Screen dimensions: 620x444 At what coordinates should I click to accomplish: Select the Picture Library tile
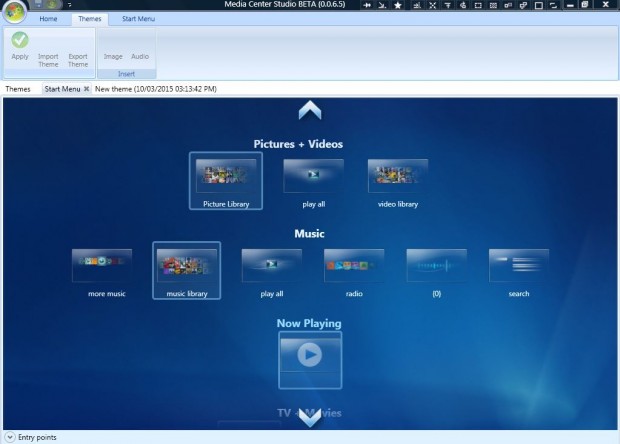click(x=225, y=180)
